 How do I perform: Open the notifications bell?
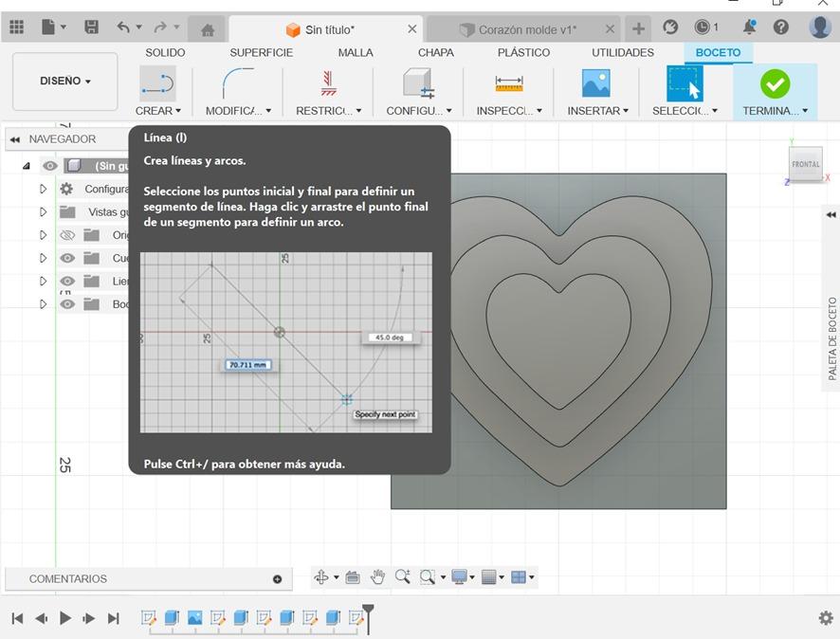(x=750, y=27)
